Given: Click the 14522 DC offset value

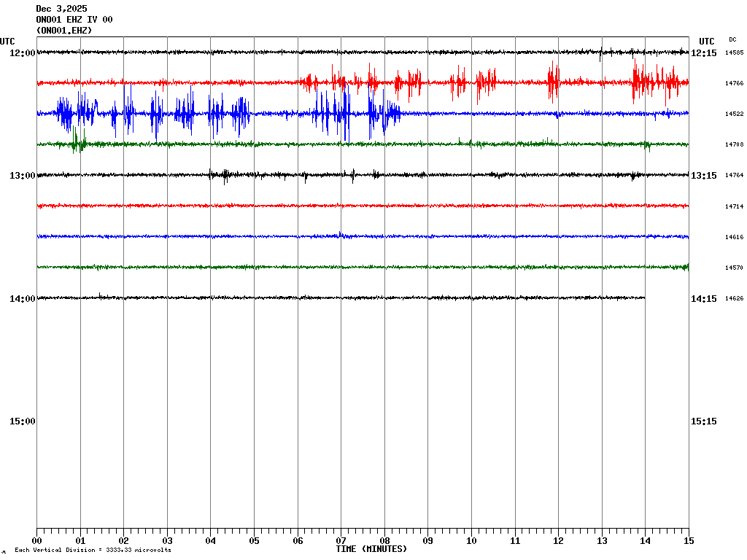Looking at the screenshot, I should [734, 114].
